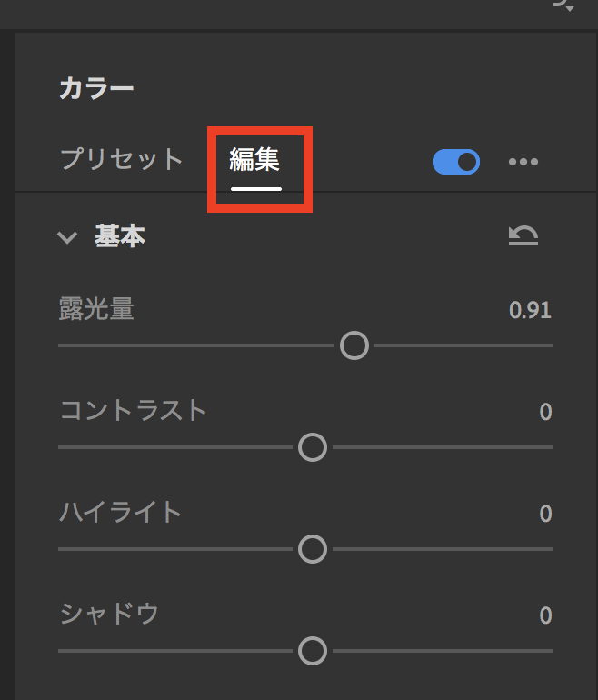Click the 基本 section header label
This screenshot has height=700, width=598.
[x=119, y=236]
